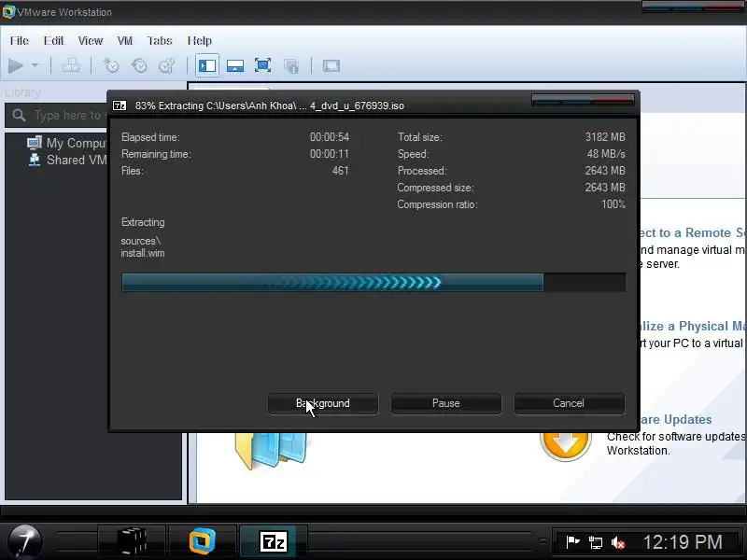The width and height of the screenshot is (747, 560).
Task: Click the black cube taskbar icon
Action: point(132,541)
